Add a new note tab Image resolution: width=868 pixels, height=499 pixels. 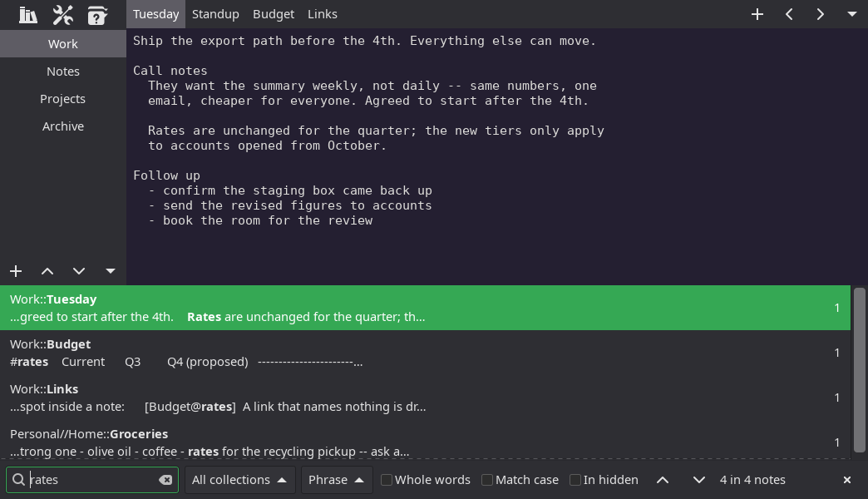757,14
